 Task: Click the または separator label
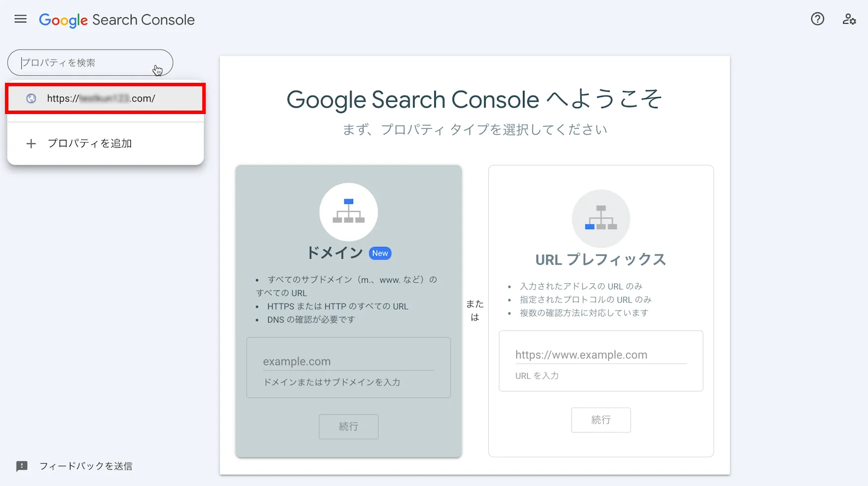475,310
